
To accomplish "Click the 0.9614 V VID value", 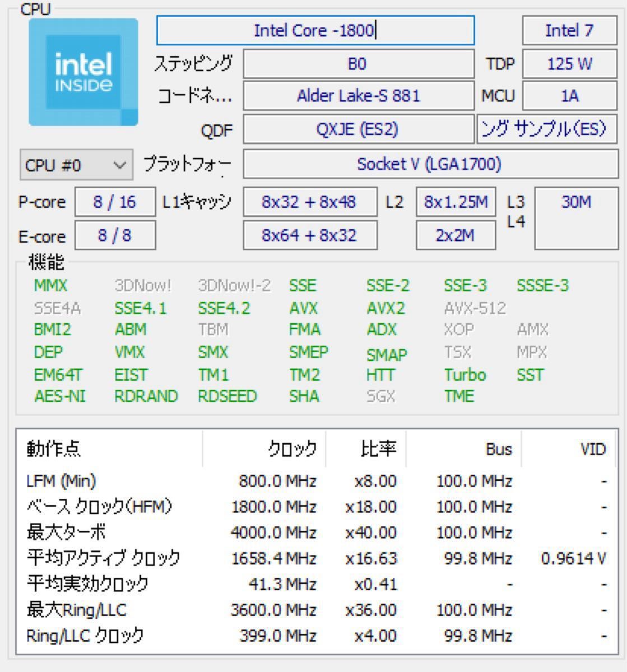I will [x=573, y=558].
